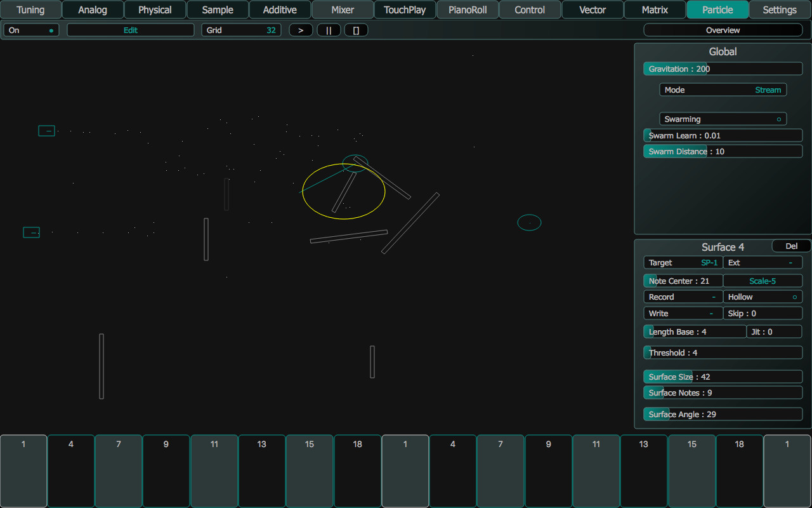Toggle the Swarming mode indicator

(x=723, y=119)
